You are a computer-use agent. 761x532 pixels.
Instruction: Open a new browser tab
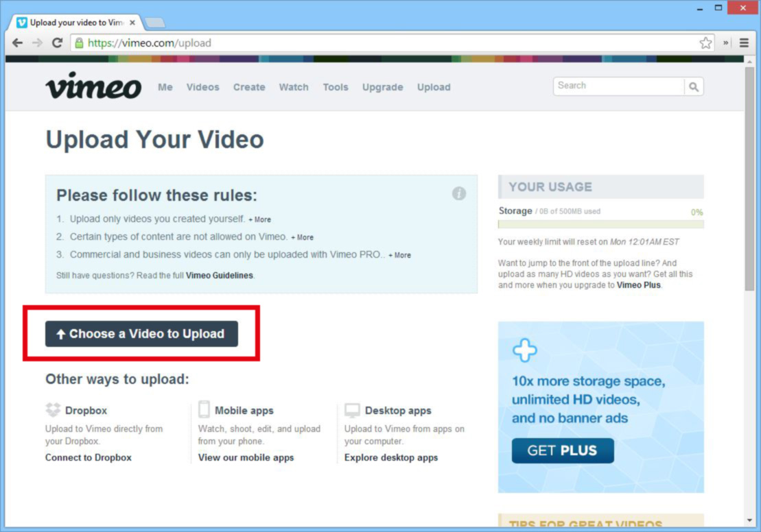click(155, 23)
